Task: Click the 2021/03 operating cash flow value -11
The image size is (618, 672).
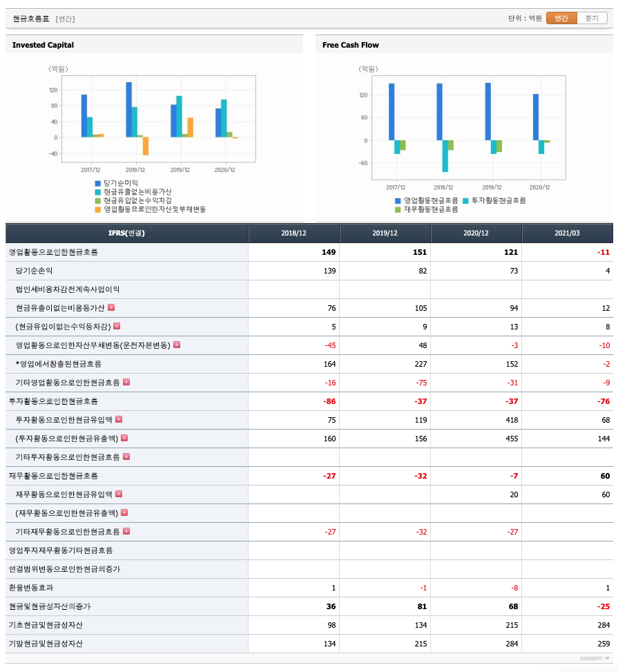Action: pos(603,252)
